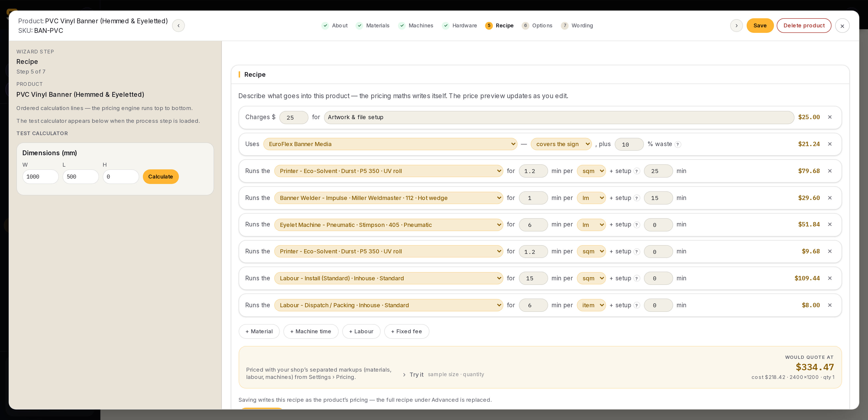Add a Material line
Viewport: 868px width, 420px height.
[x=259, y=331]
